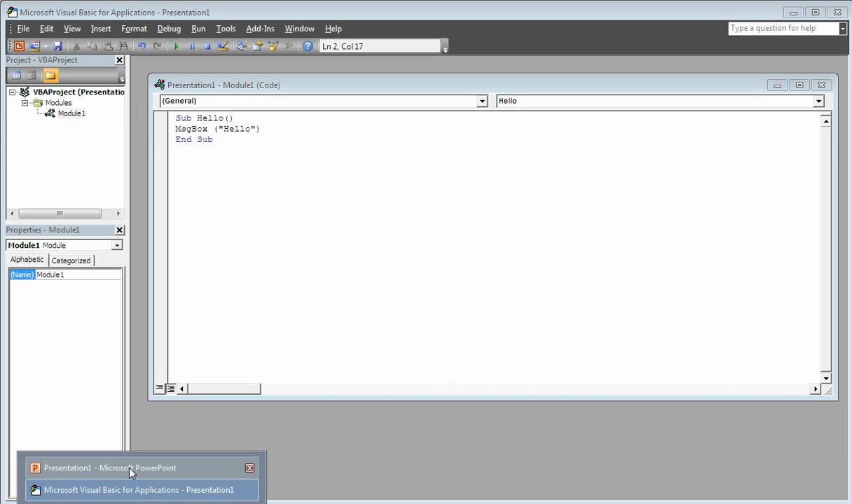The width and height of the screenshot is (852, 504).
Task: Open the Object Browser icon
Action: 273,46
